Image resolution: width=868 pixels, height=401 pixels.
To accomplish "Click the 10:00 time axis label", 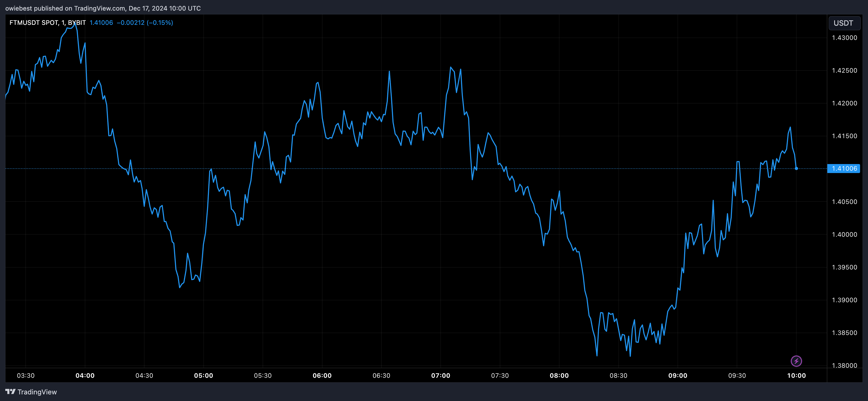I will 797,375.
